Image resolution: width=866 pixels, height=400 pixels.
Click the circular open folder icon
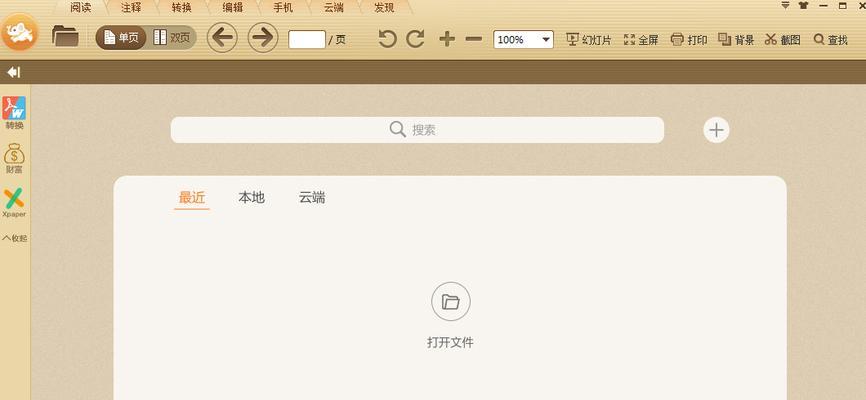[x=451, y=302]
